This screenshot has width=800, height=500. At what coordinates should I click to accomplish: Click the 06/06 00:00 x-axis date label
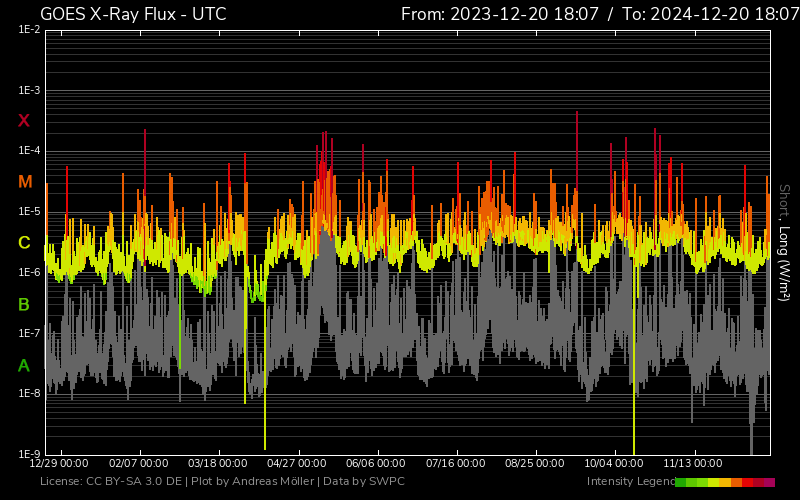[376, 464]
